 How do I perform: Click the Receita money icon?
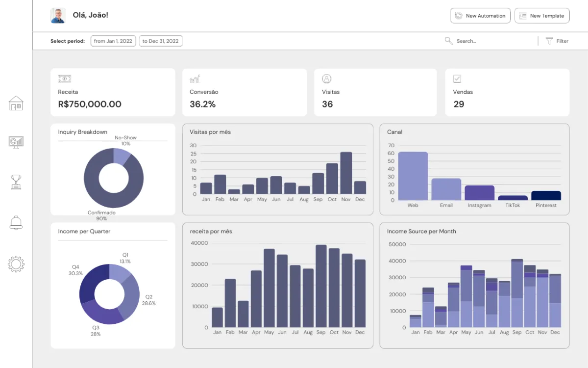65,79
